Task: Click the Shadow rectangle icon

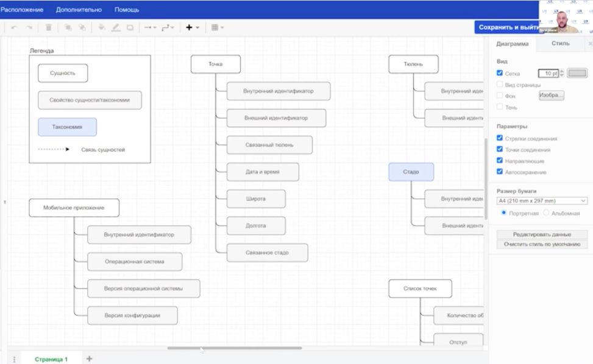Action: click(130, 27)
